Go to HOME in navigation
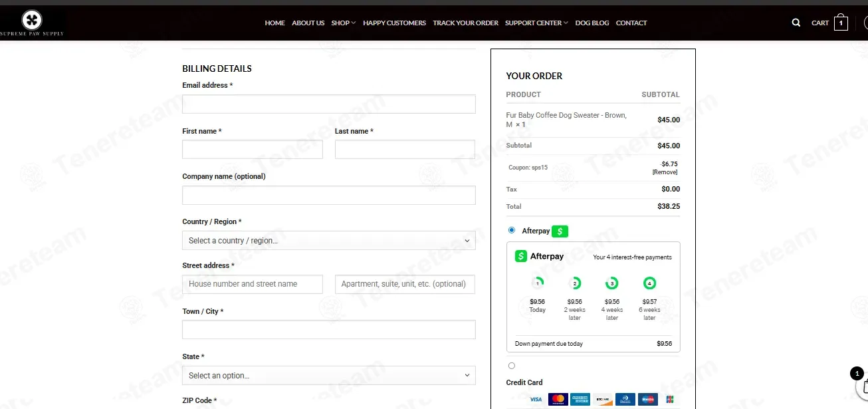Image resolution: width=868 pixels, height=409 pixels. click(274, 23)
